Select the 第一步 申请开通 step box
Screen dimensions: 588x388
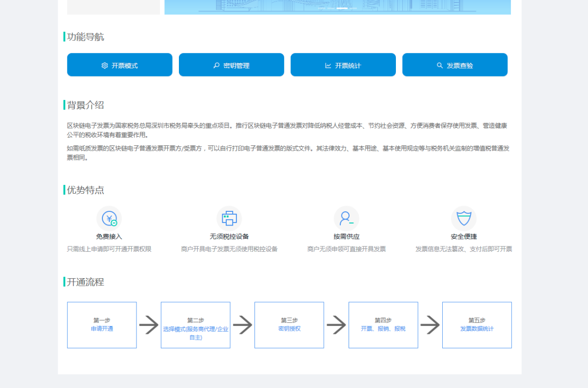click(x=102, y=325)
